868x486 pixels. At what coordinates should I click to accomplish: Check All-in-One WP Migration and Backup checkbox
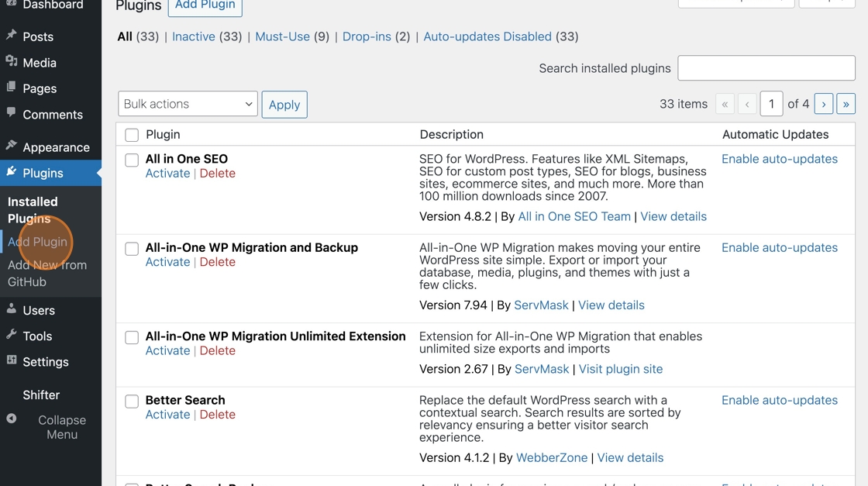click(x=132, y=249)
